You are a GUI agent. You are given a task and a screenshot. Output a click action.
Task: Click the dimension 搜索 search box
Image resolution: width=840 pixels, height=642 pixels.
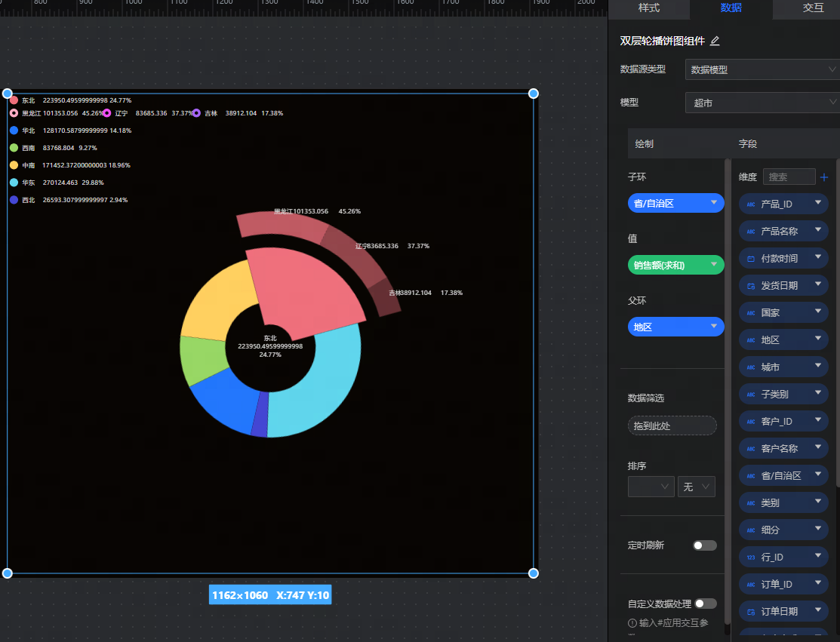point(789,177)
